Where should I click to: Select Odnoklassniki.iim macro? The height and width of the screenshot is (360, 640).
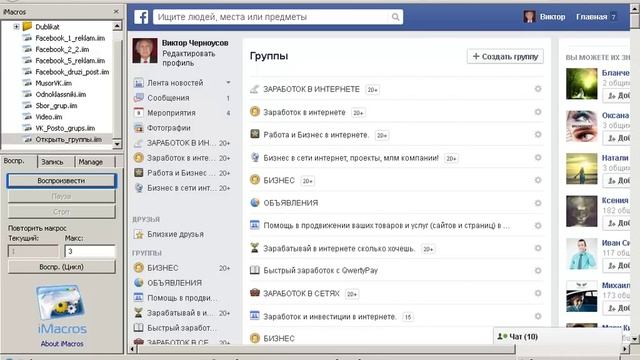(60, 94)
